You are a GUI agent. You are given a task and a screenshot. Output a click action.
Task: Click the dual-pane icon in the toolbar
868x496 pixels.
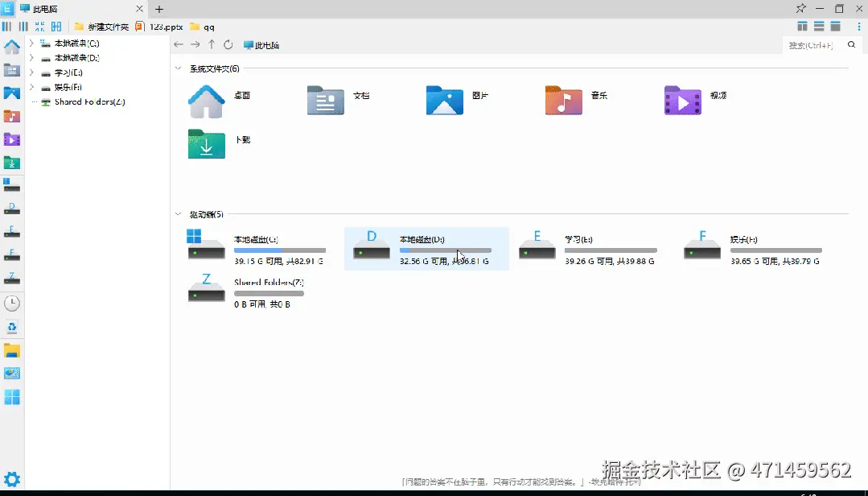coord(56,27)
